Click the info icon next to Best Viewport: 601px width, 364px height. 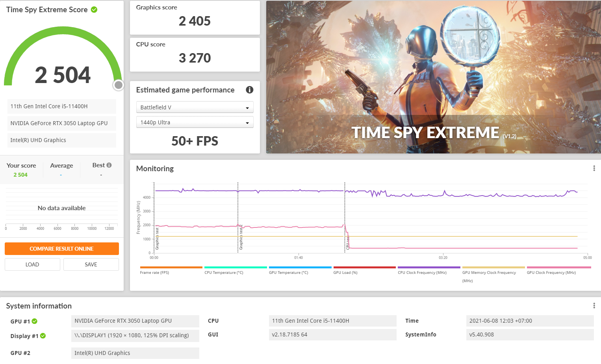(x=109, y=165)
